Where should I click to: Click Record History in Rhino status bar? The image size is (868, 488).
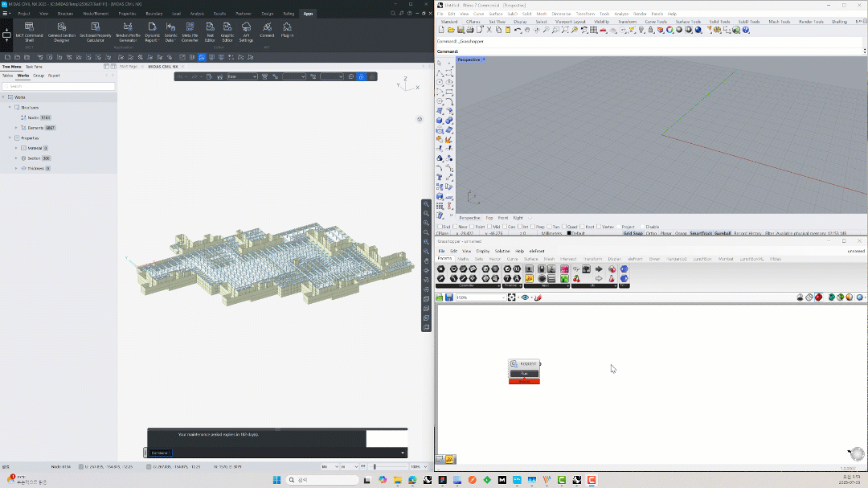[747, 233]
